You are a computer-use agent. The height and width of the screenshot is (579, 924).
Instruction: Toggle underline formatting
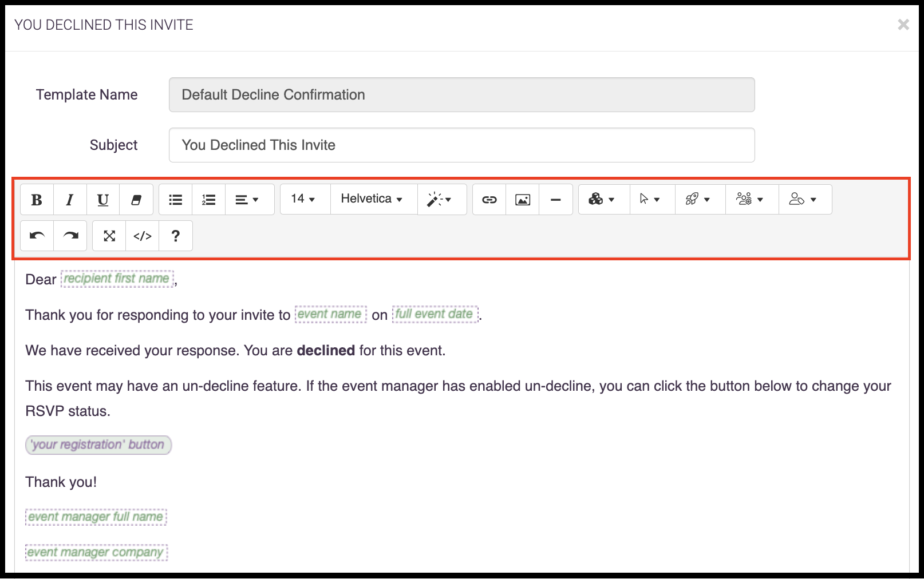click(x=103, y=200)
